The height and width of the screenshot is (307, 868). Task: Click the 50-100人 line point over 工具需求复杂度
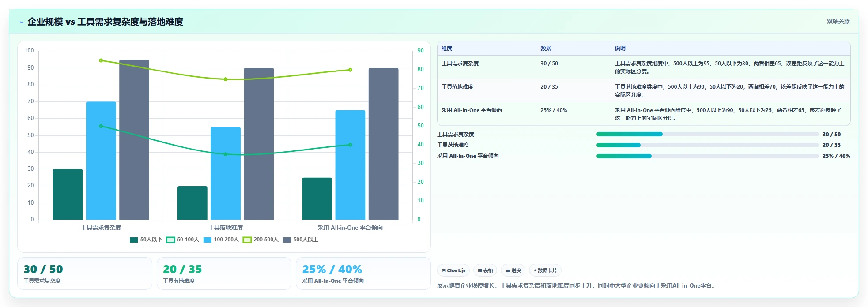click(x=101, y=126)
